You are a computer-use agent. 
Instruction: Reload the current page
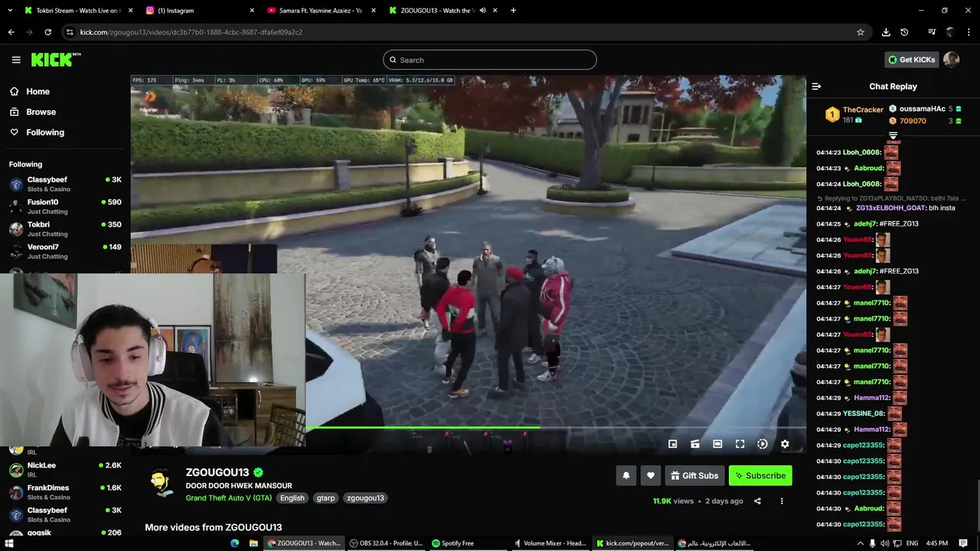(47, 32)
